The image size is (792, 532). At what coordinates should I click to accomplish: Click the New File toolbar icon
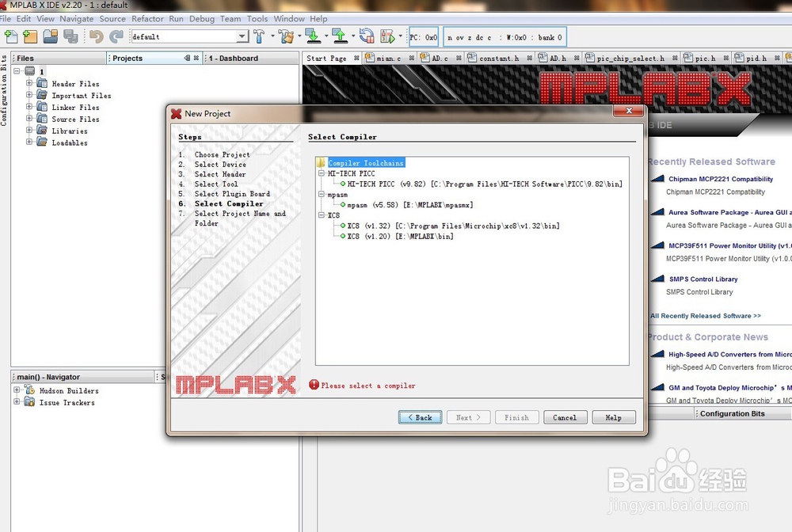[x=10, y=36]
